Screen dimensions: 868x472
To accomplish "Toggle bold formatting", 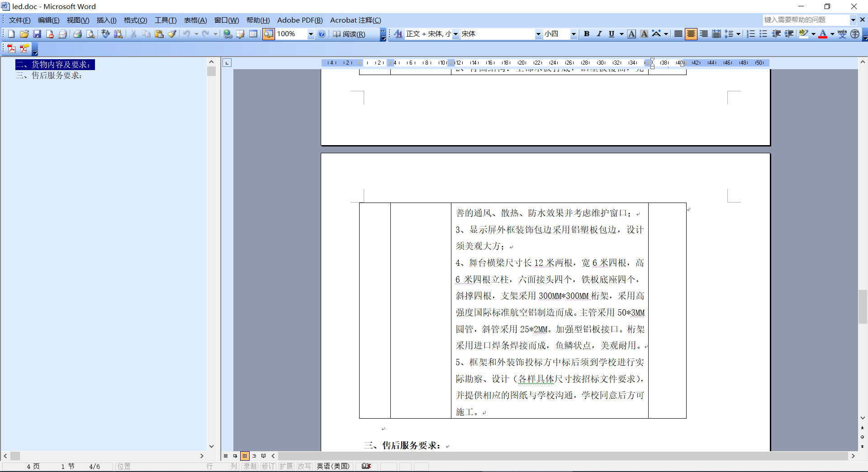I will (x=587, y=34).
